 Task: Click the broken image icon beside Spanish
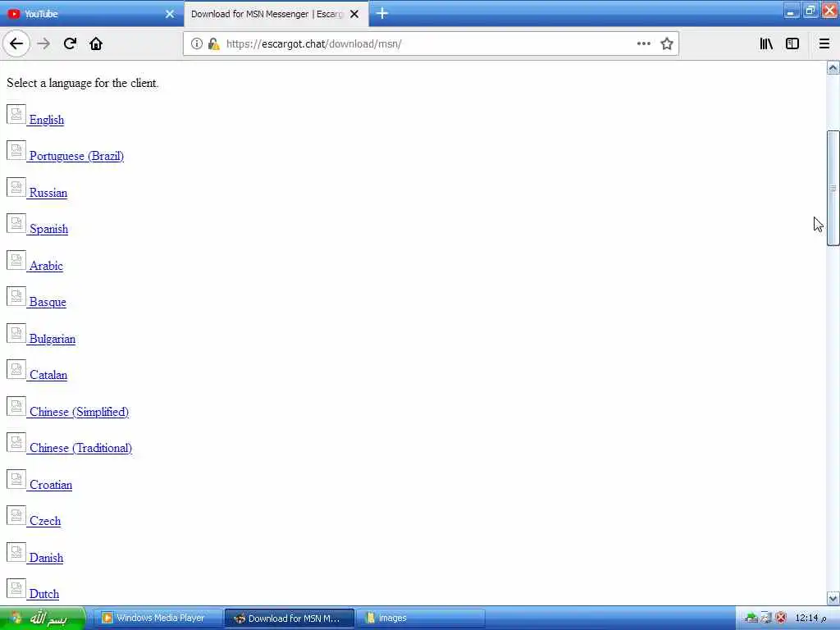coord(16,223)
